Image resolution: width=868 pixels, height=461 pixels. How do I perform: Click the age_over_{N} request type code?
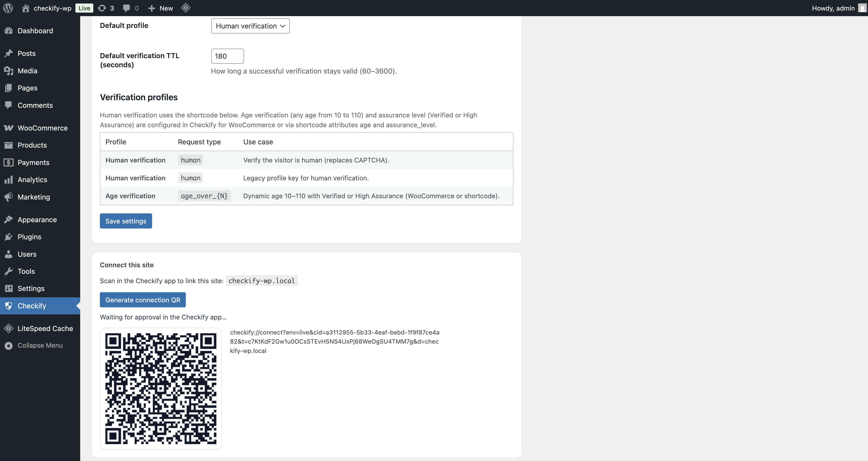[204, 196]
